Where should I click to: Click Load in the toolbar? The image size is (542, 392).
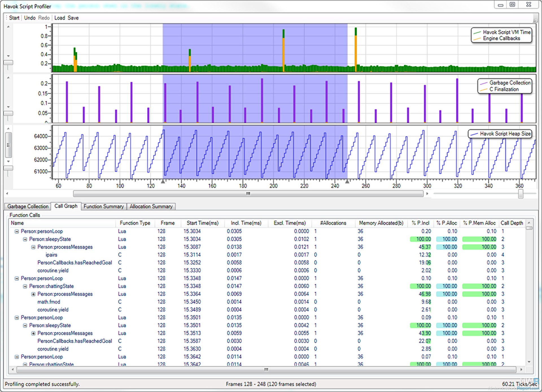click(x=60, y=18)
